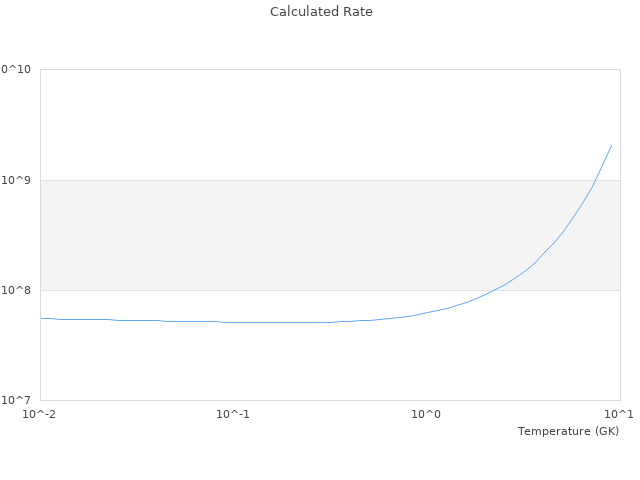The height and width of the screenshot is (480, 640).
Task: Click where the curve crosses the 10^8 gridline
Action: point(496,290)
